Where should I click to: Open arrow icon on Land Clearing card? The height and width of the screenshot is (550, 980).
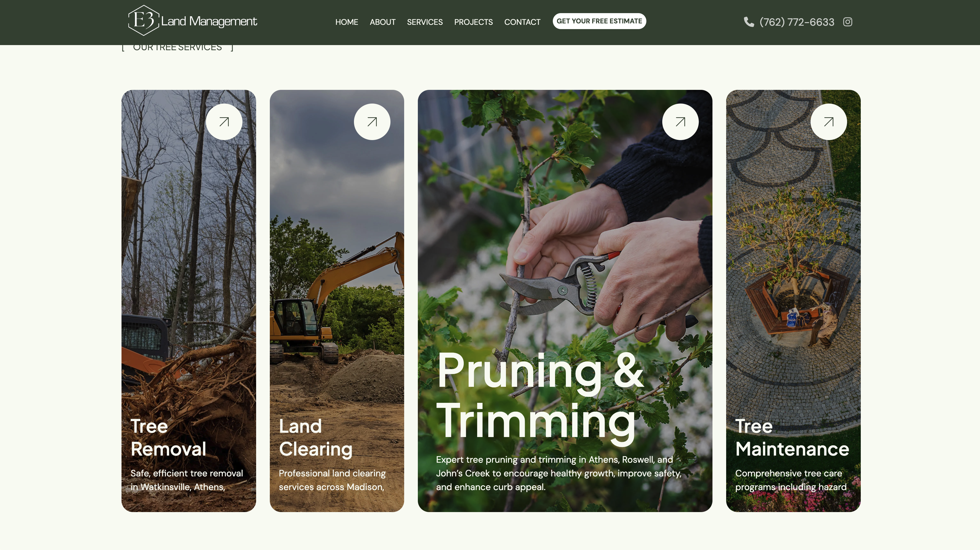pos(372,122)
